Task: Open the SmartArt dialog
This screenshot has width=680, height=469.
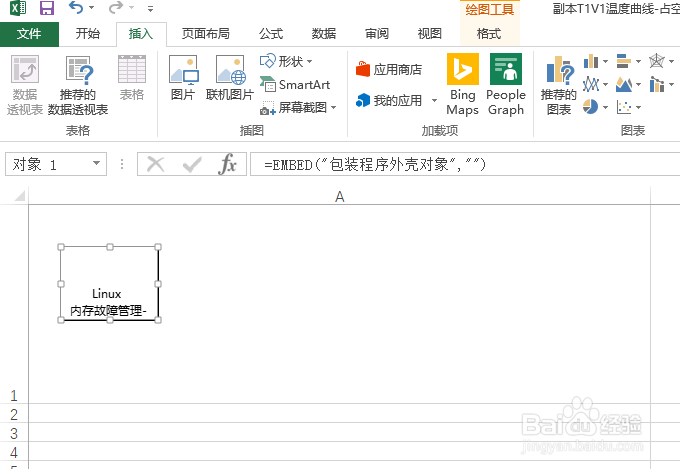Action: (x=295, y=85)
